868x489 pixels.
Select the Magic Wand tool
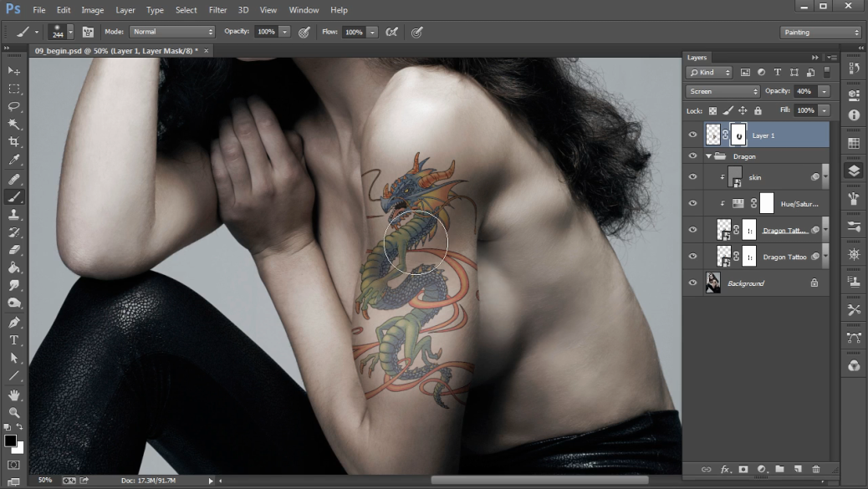point(14,124)
